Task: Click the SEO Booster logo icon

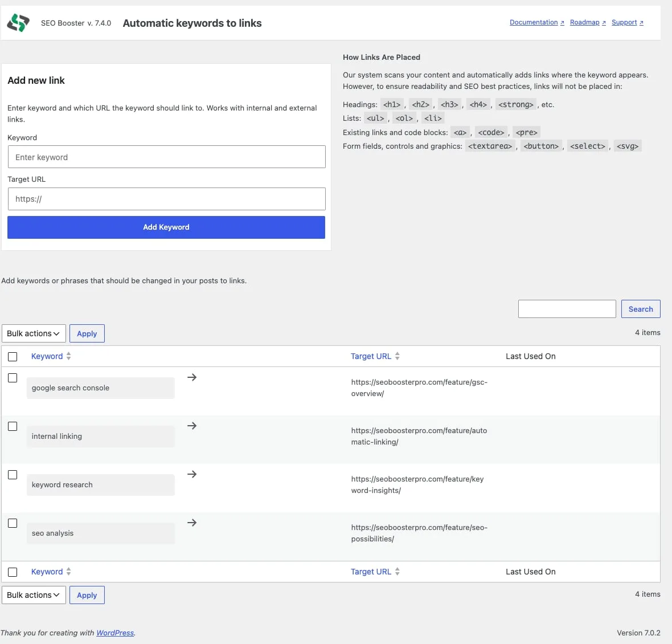Action: pyautogui.click(x=18, y=23)
